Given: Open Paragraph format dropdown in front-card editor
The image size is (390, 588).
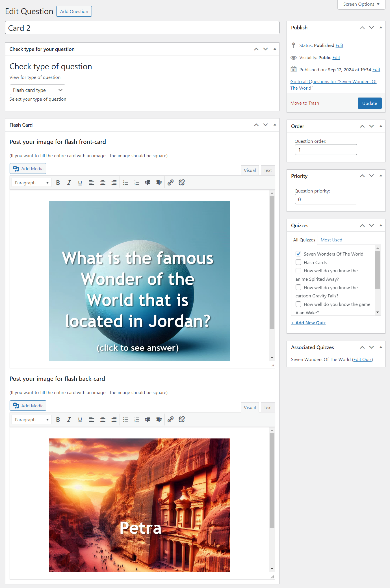Looking at the screenshot, I should pyautogui.click(x=32, y=183).
